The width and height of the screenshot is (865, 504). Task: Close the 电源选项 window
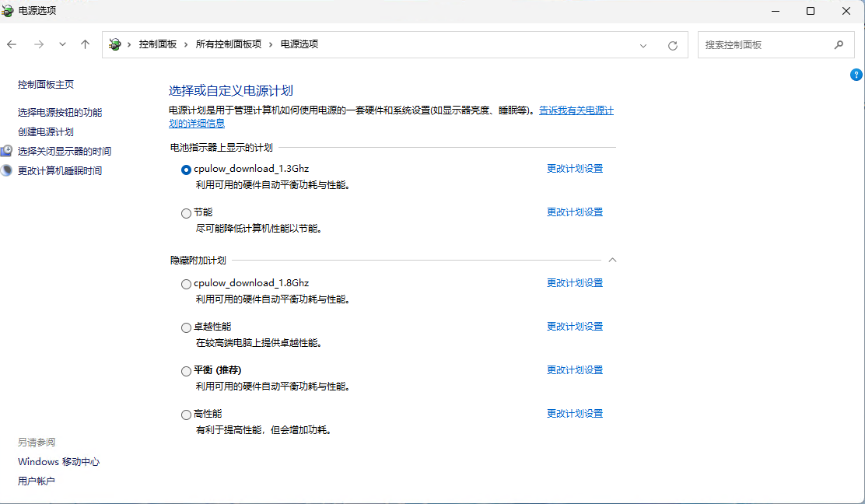[846, 11]
